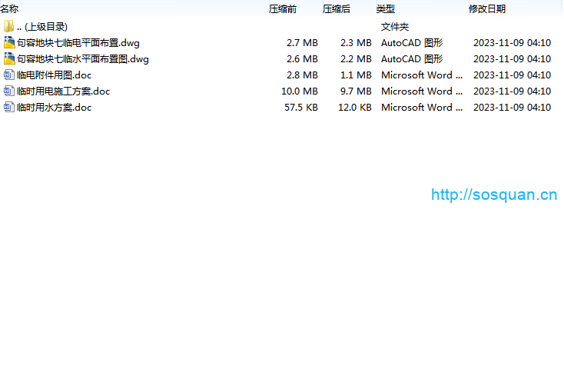Select file name 临时用电施工方案.doc
The height and width of the screenshot is (392, 564).
tap(63, 91)
